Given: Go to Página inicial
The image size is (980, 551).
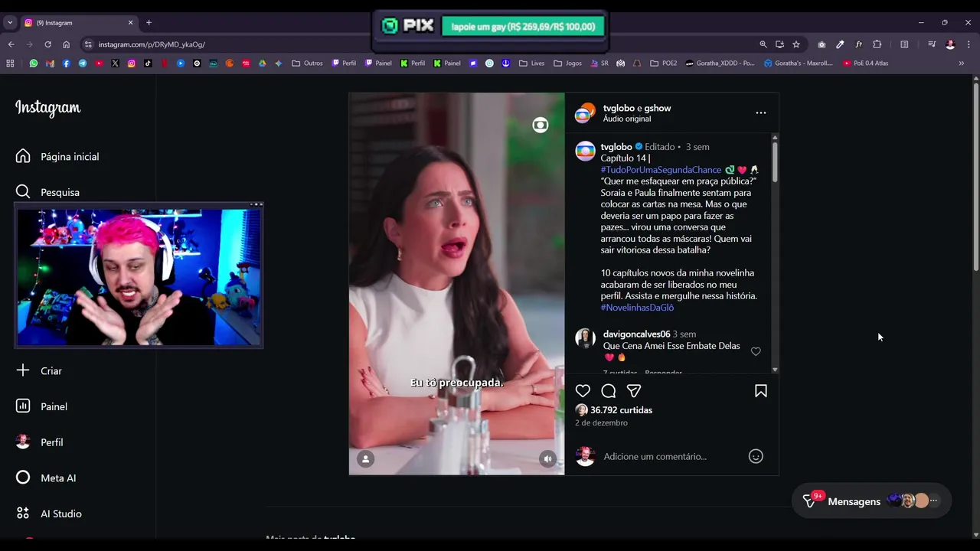Looking at the screenshot, I should click(57, 156).
